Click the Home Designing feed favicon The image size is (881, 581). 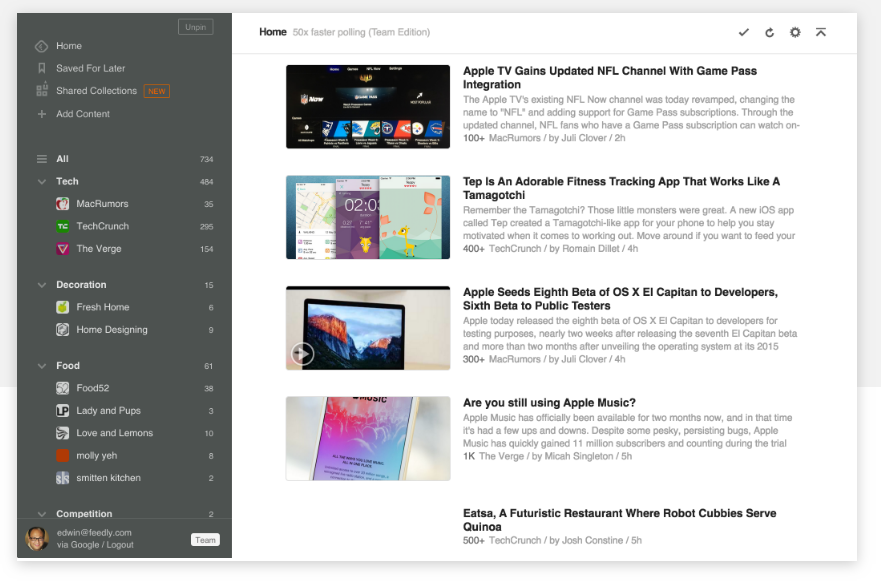click(x=62, y=330)
